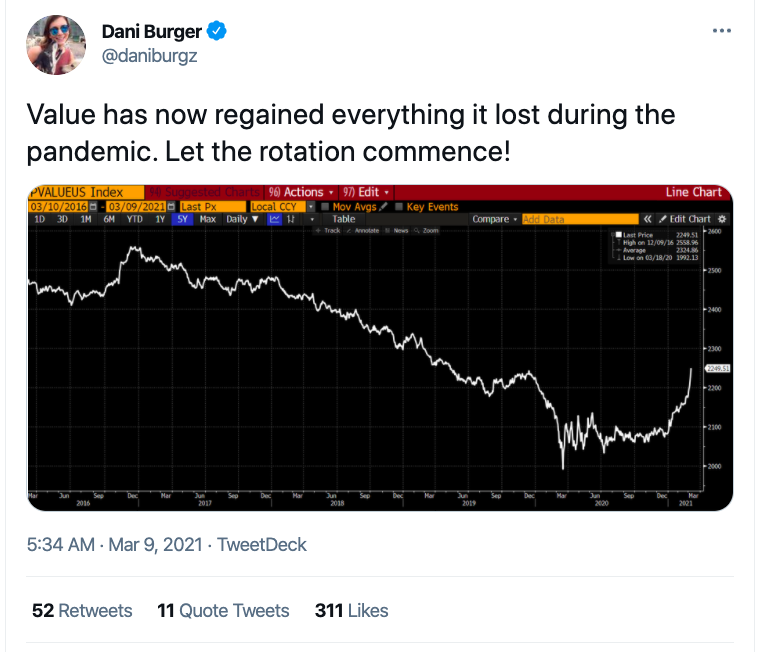
Task: Open chart settings gear icon
Action: pos(723,219)
